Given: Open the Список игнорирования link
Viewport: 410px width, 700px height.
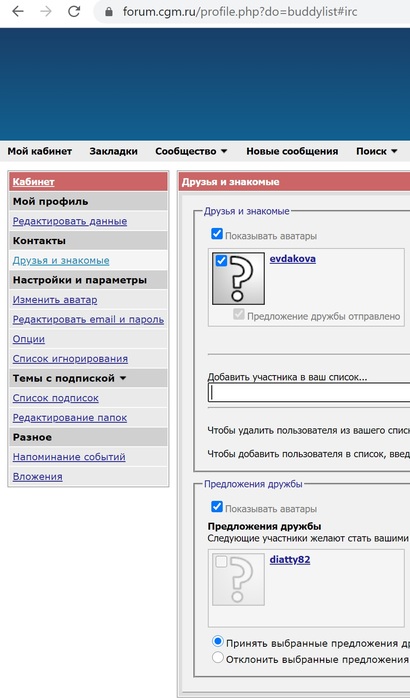Looking at the screenshot, I should click(70, 358).
